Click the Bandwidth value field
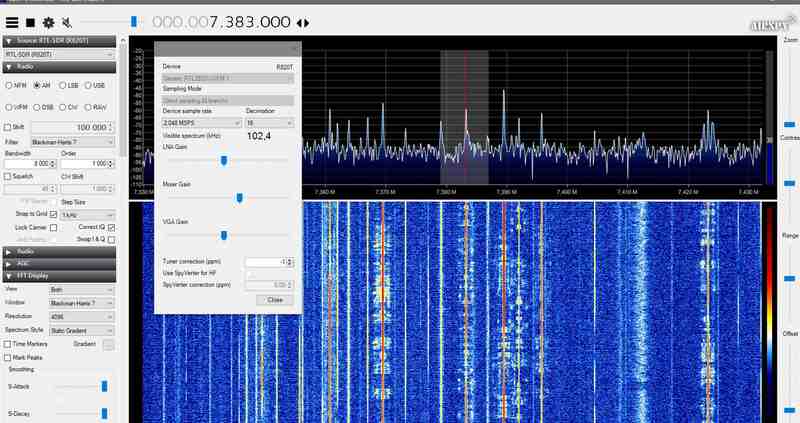The width and height of the screenshot is (800, 423). tap(30, 163)
